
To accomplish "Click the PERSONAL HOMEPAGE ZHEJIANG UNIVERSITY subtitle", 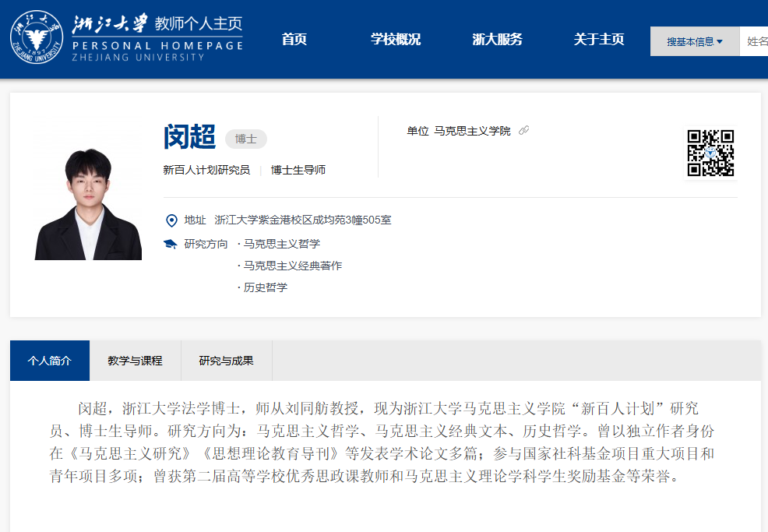I will coord(157,51).
